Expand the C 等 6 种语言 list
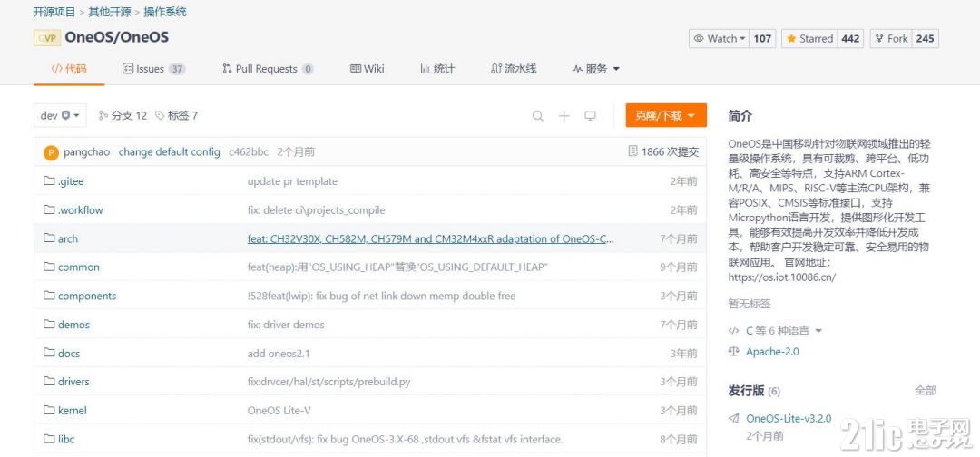 tap(784, 330)
